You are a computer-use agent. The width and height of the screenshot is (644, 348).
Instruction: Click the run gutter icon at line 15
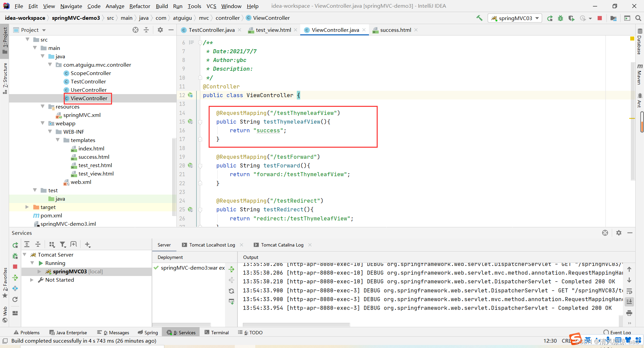coord(191,122)
